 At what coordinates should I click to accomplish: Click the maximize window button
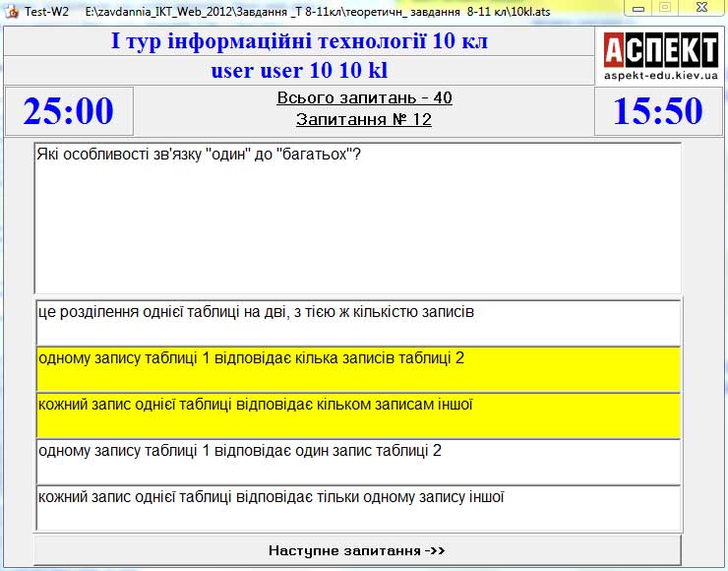click(665, 9)
